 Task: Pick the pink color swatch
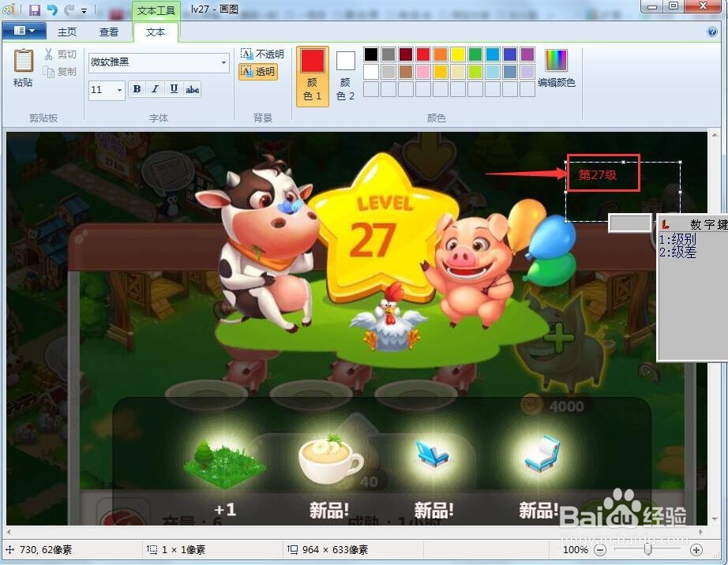423,72
